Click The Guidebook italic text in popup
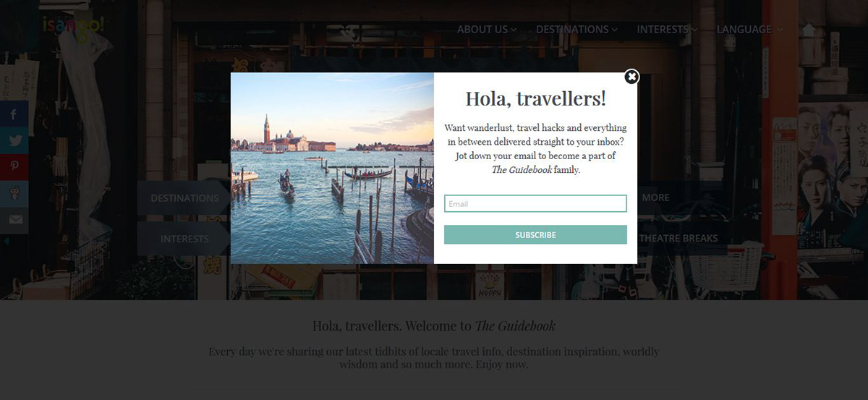868x400 pixels. 522,170
